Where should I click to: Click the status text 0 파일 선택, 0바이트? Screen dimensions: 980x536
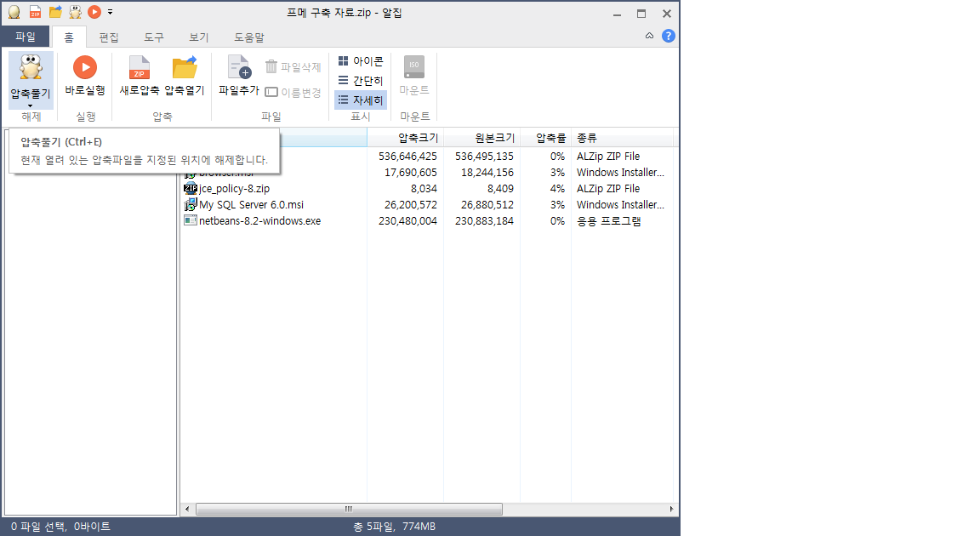60,527
